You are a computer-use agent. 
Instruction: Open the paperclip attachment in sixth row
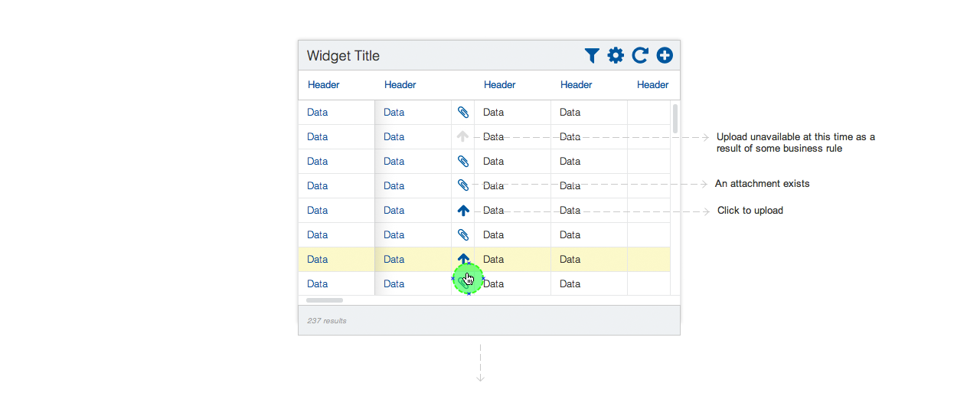pyautogui.click(x=463, y=234)
